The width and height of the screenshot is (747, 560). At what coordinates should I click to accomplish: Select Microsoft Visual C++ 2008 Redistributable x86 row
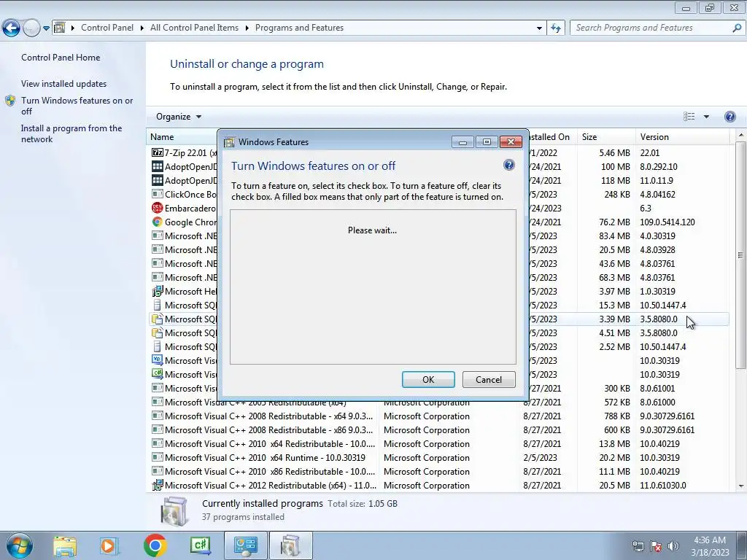pos(440,430)
